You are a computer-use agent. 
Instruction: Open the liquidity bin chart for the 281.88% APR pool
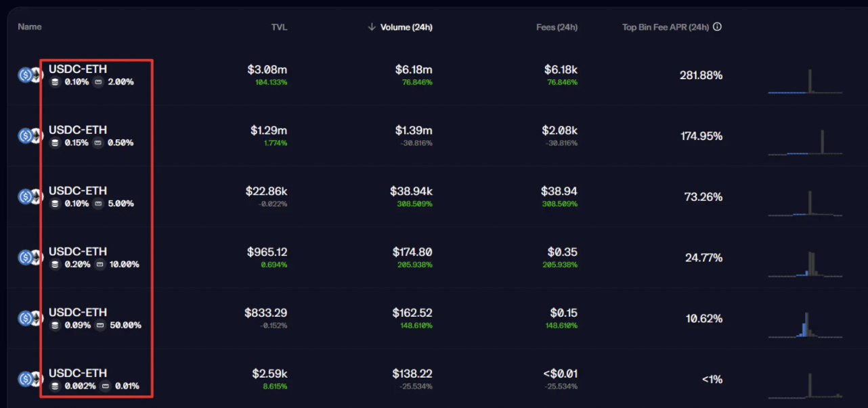[x=805, y=82]
